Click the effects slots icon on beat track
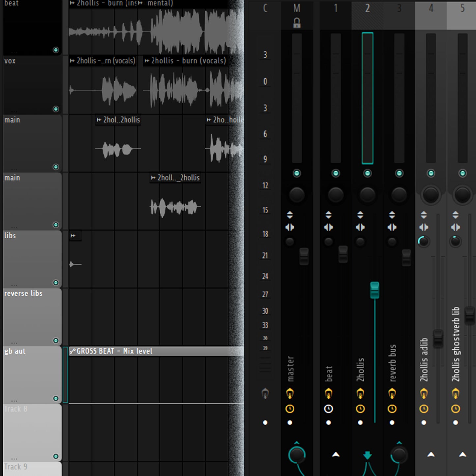The width and height of the screenshot is (476, 476). point(328,393)
